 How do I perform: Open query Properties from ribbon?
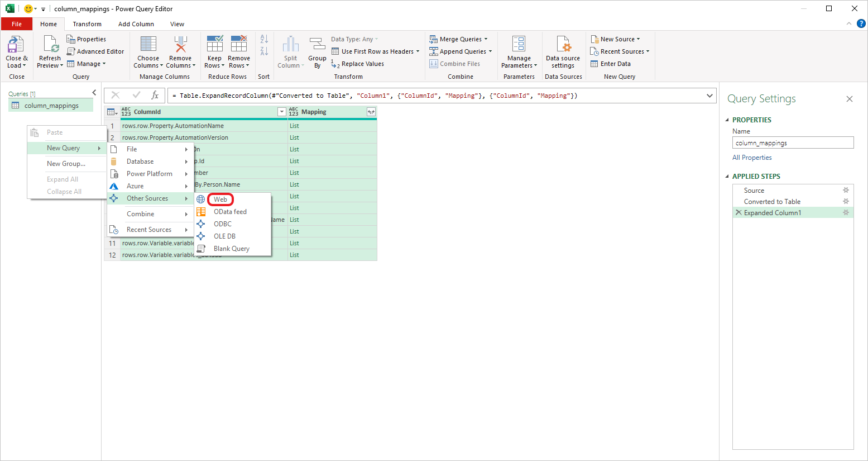click(87, 39)
